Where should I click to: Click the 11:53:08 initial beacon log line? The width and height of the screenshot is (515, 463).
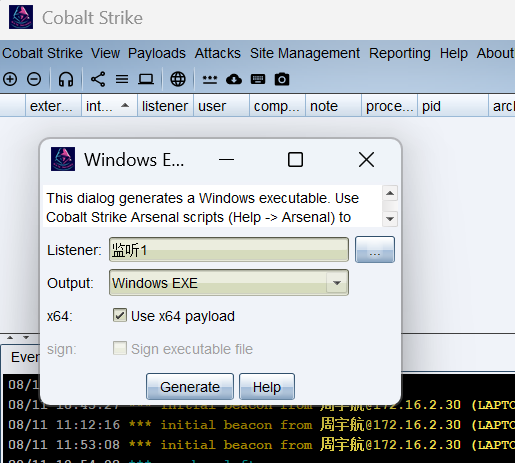(x=261, y=445)
